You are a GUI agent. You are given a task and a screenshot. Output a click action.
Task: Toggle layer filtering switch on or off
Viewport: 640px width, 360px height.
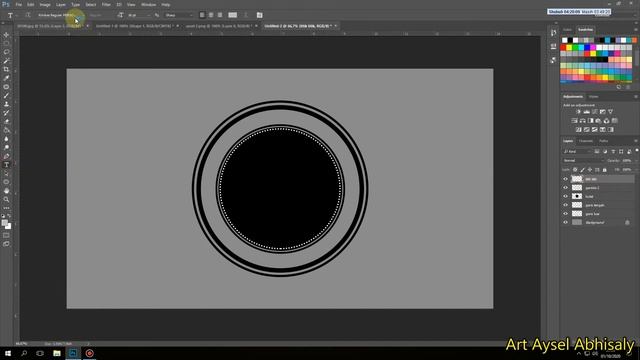pyautogui.click(x=636, y=151)
